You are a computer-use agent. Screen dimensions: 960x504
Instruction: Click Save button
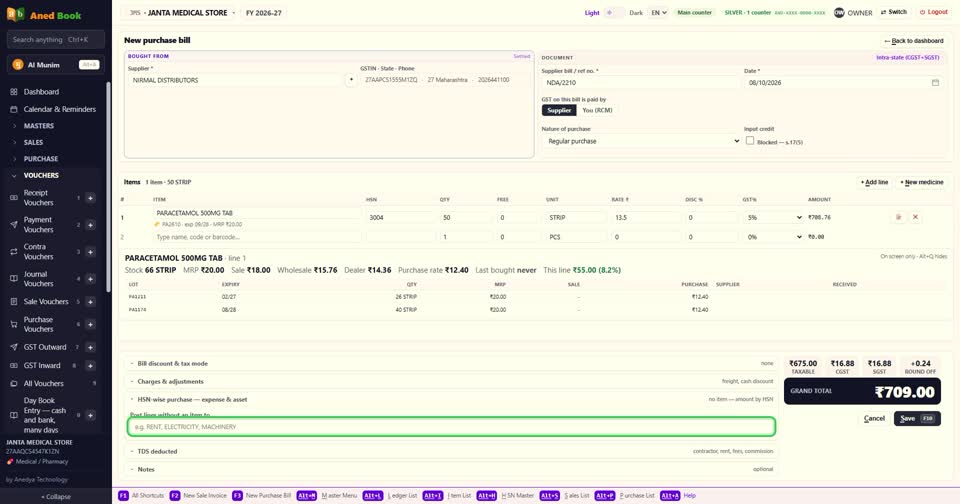point(917,418)
